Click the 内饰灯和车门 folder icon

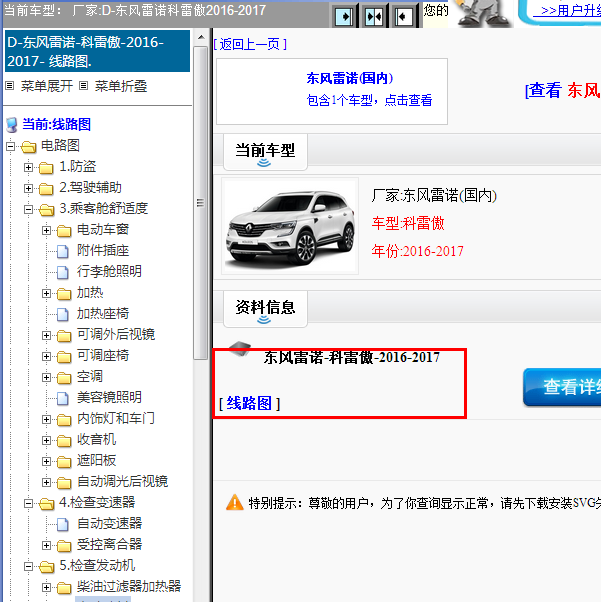tap(64, 420)
